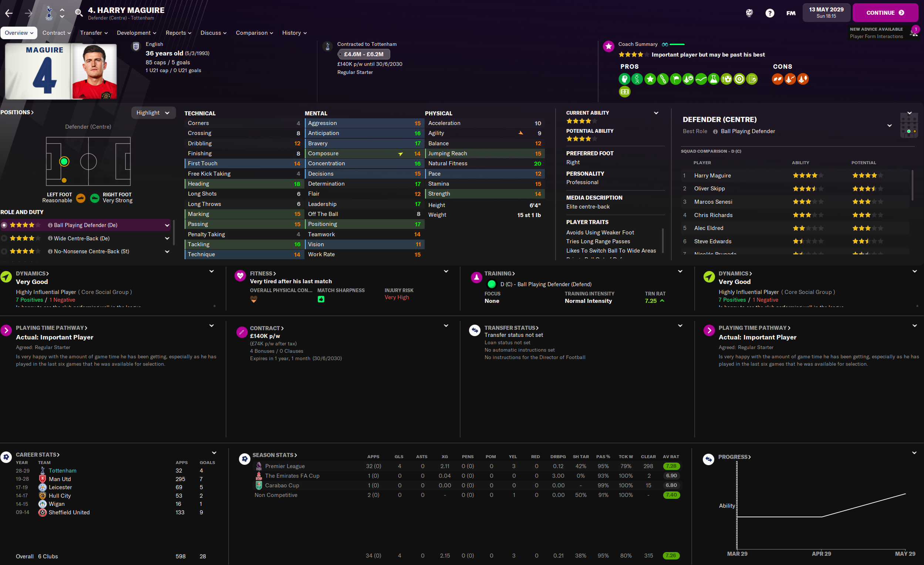
Task: Click the back navigation arrow
Action: point(9,13)
